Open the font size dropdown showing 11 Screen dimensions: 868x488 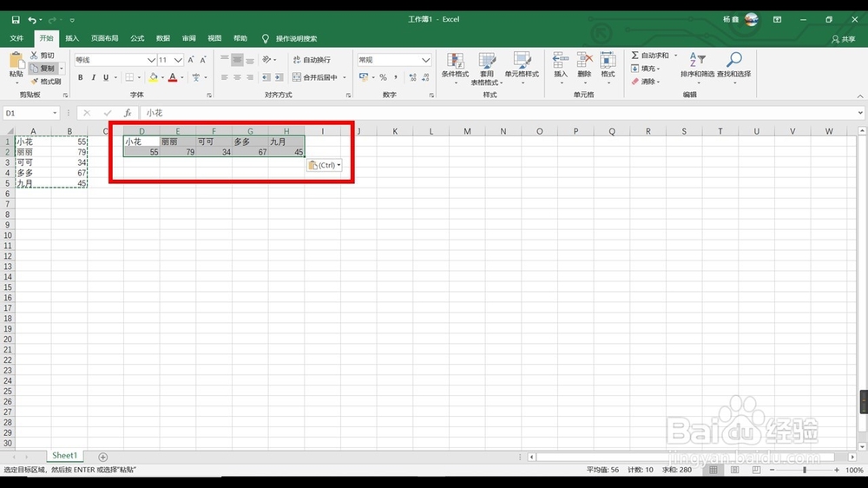click(178, 60)
